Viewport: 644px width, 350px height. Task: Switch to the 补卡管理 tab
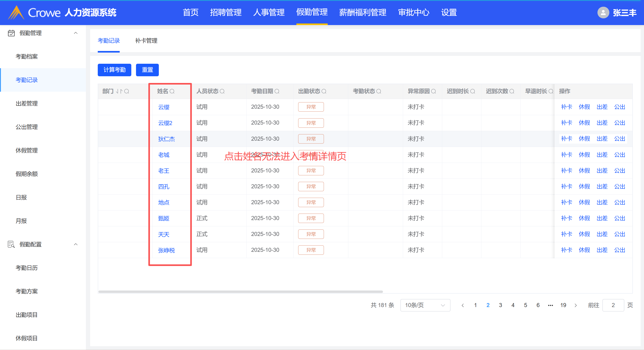click(146, 40)
